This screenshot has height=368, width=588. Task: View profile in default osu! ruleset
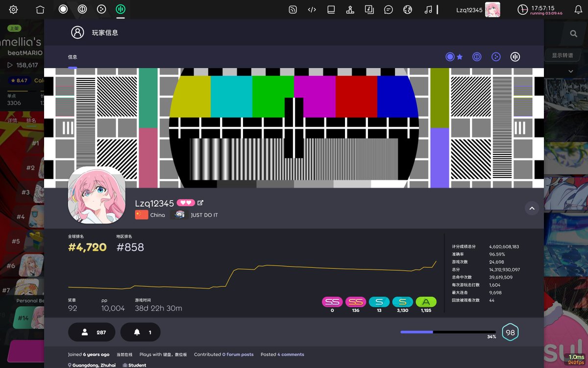[x=450, y=57]
